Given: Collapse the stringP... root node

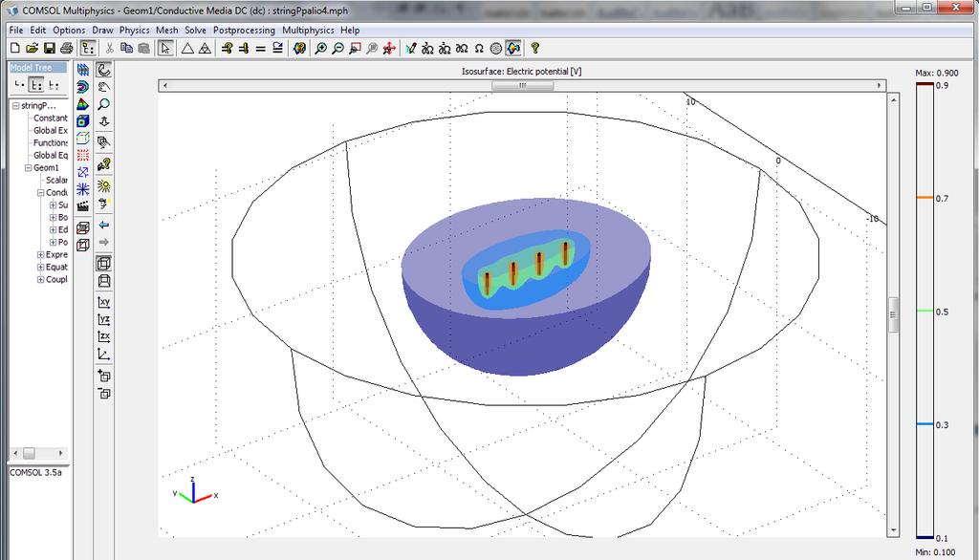Looking at the screenshot, I should (15, 105).
